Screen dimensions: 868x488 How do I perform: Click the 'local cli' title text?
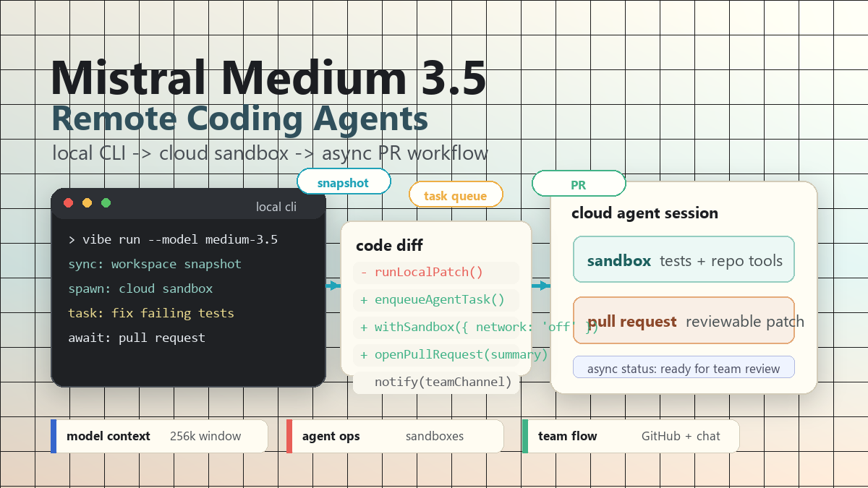[276, 207]
